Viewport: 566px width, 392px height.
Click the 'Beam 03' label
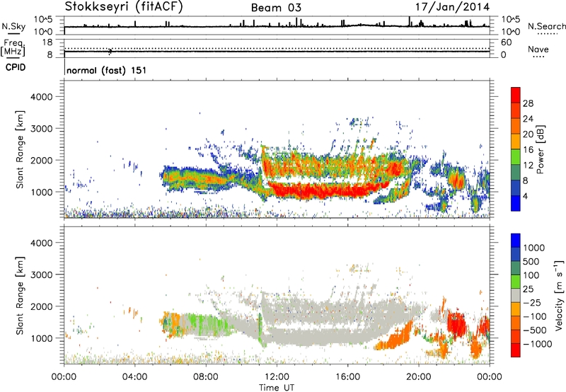[x=276, y=8]
